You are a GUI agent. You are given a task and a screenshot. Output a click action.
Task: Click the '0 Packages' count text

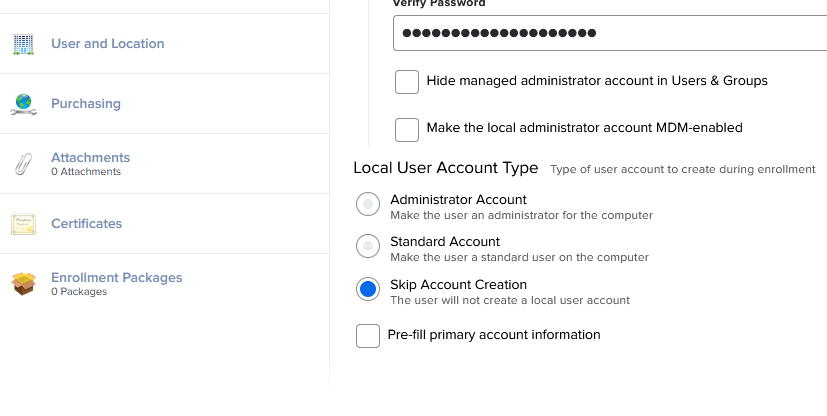coord(79,292)
